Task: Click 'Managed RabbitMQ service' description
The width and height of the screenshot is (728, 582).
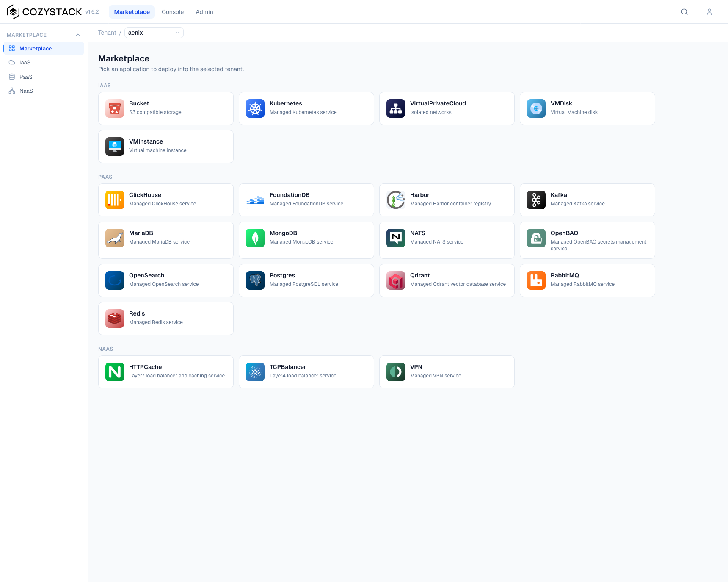Action: pos(582,284)
